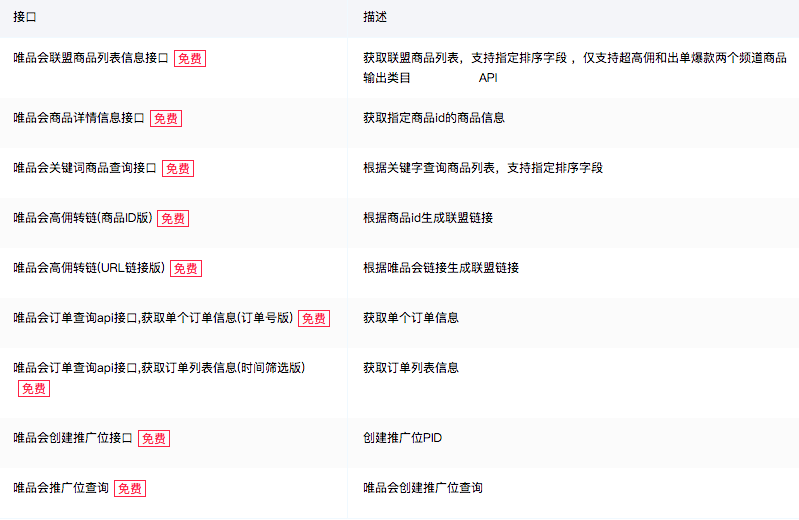Select the 描述 column header
This screenshot has width=799, height=520.
pos(375,17)
